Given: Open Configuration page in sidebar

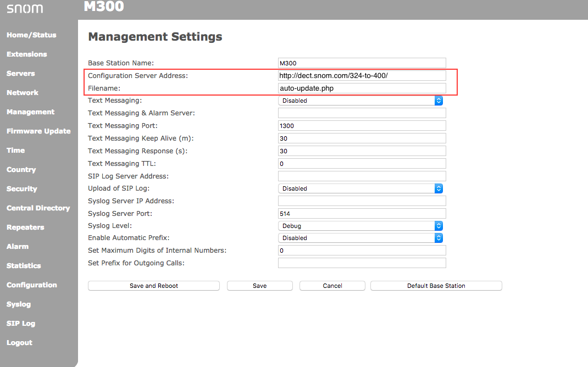Looking at the screenshot, I should (x=32, y=285).
